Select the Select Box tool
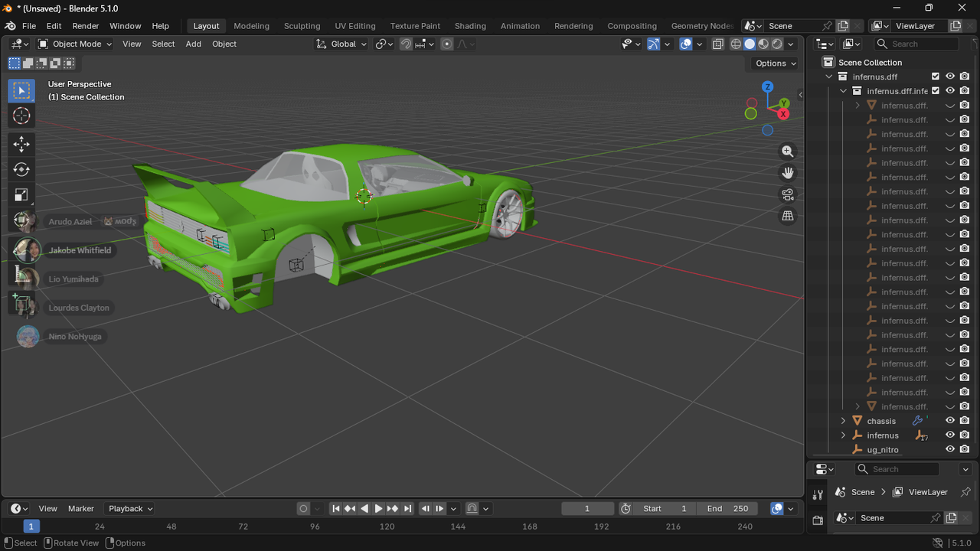This screenshot has width=980, height=551. point(21,90)
